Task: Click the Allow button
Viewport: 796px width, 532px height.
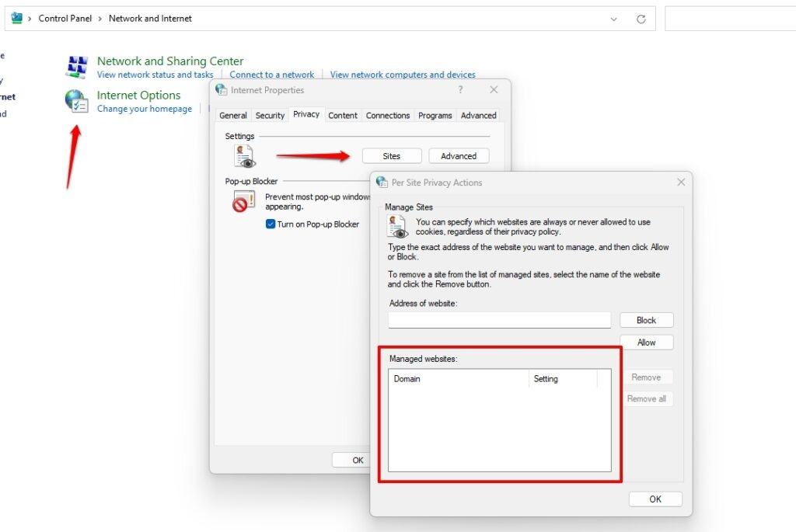Action: tap(646, 342)
